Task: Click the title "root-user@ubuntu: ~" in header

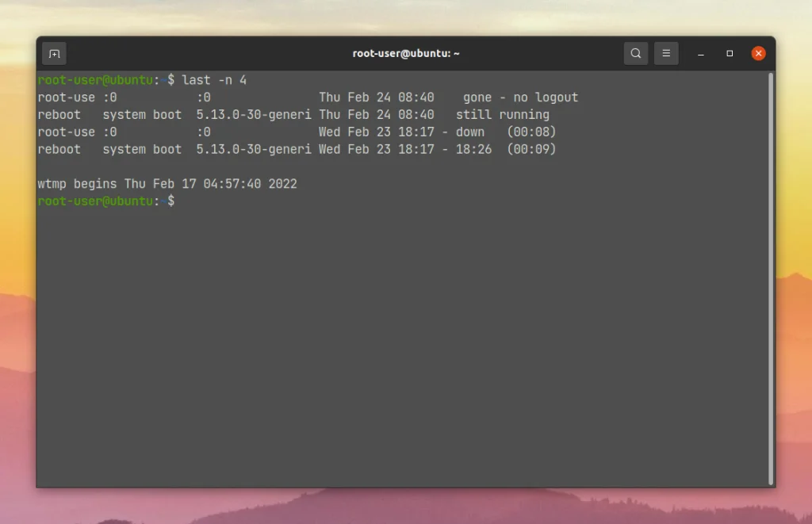Action: [406, 53]
